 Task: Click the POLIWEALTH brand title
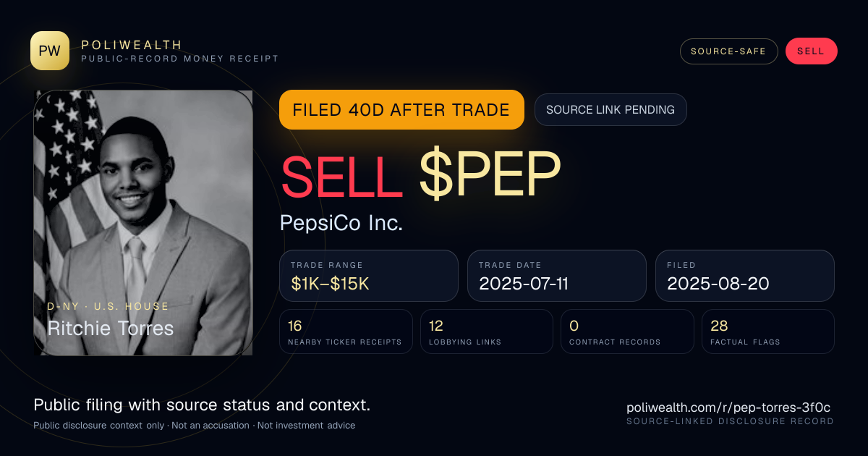132,45
